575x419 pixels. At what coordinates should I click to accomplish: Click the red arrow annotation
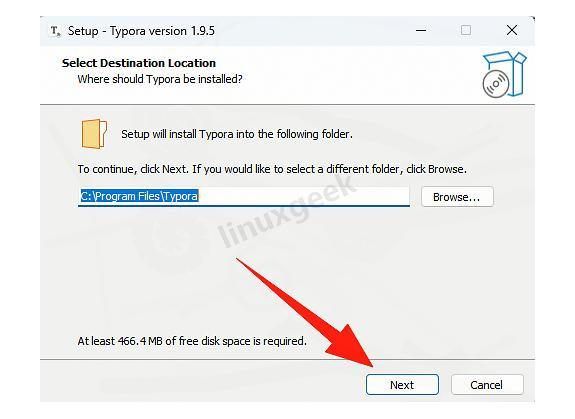(x=306, y=313)
